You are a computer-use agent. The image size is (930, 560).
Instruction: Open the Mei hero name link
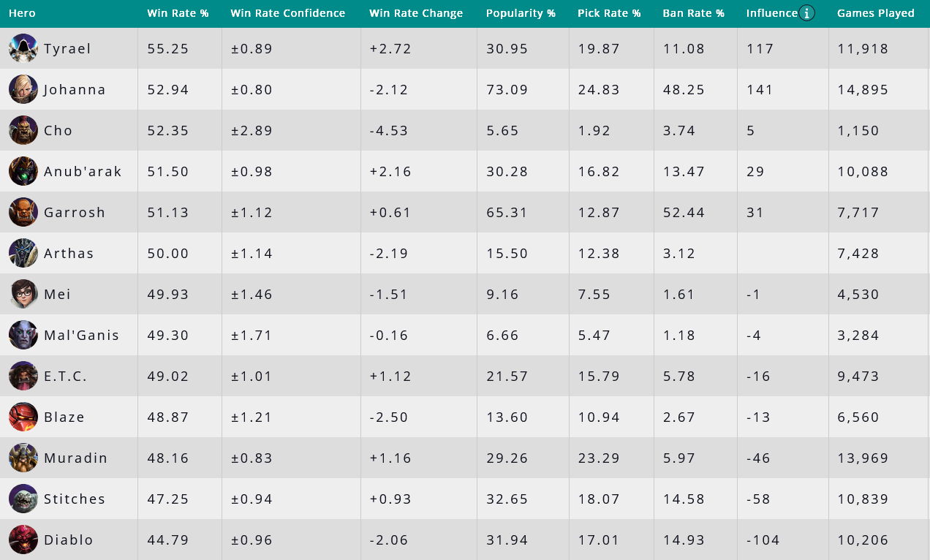click(58, 295)
